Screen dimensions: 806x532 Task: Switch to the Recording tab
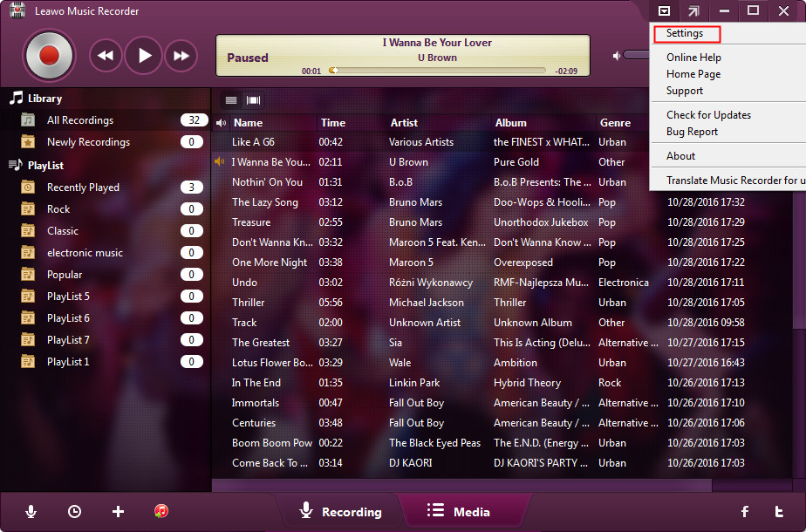(341, 512)
